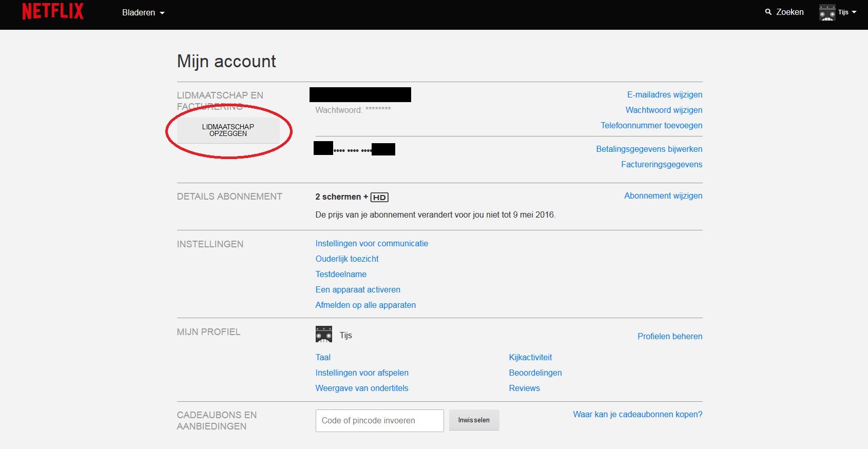Image resolution: width=868 pixels, height=449 pixels.
Task: Click Testdeelname link
Action: point(341,274)
